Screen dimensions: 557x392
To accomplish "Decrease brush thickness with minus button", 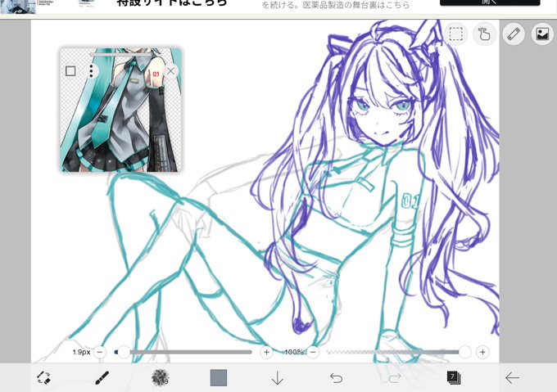I will click(100, 352).
